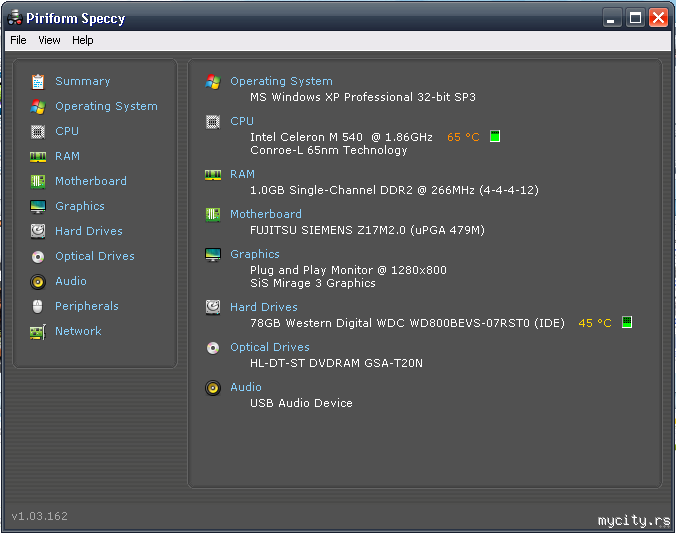Viewport: 676px width, 533px height.
Task: Go to Motherboard section in sidebar
Action: 91,181
